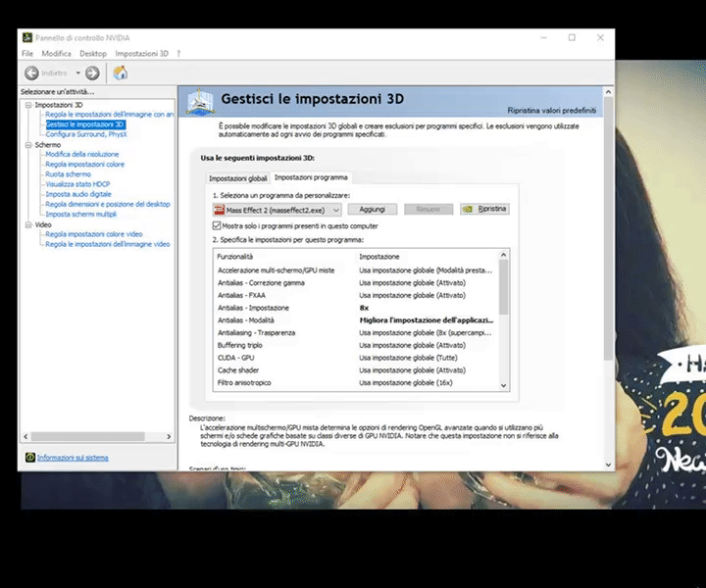Click NVIDIA logo in window title bar
Viewport: 706px width, 588px height.
point(27,37)
